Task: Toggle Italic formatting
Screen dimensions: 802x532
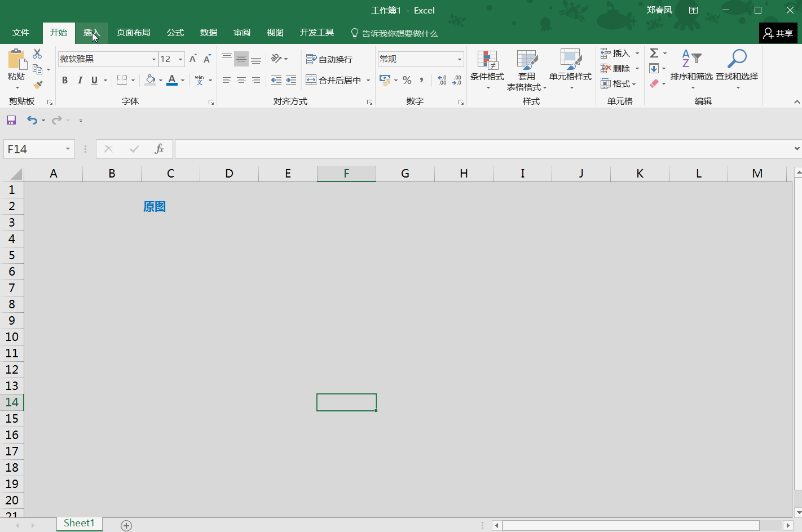Action: pyautogui.click(x=80, y=80)
